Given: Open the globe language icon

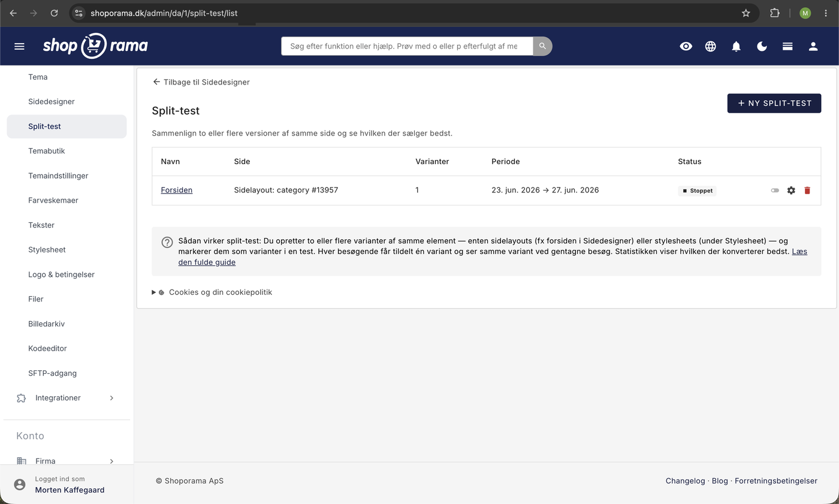Looking at the screenshot, I should [711, 46].
